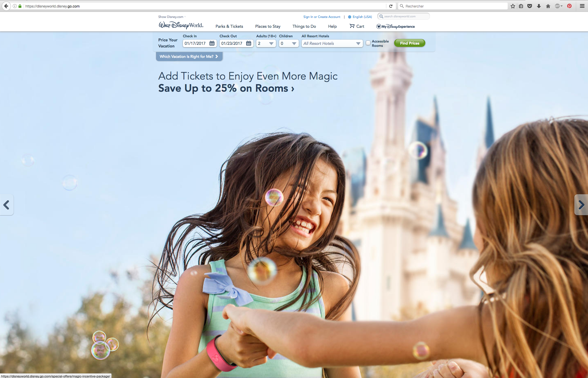
Task: Open the Firefox hamburger menu
Action: point(582,6)
